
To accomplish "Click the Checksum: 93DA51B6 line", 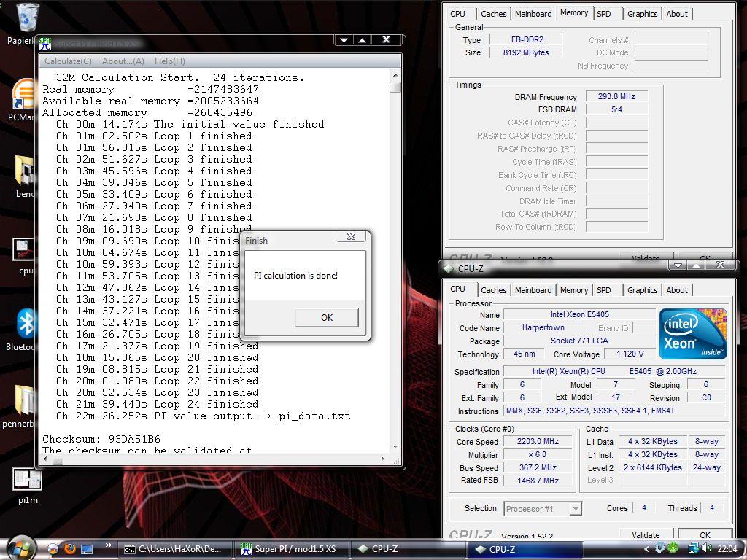I will [101, 439].
